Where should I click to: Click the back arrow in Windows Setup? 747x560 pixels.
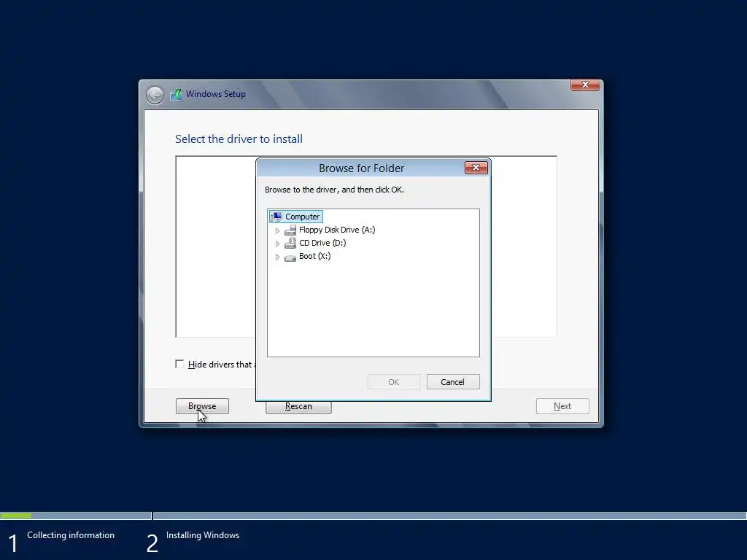click(x=155, y=95)
